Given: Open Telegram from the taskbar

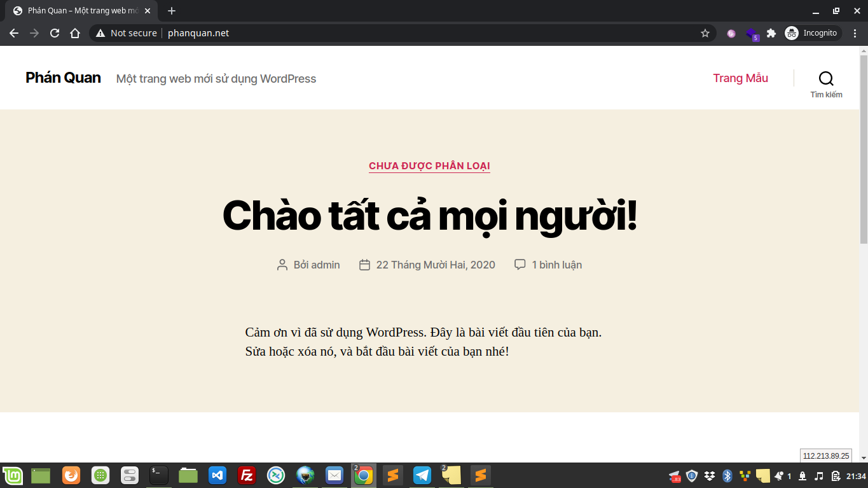Looking at the screenshot, I should 422,475.
